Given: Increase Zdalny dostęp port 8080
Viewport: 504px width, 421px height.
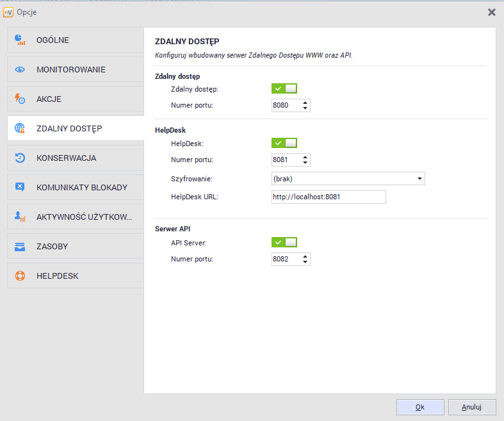Looking at the screenshot, I should pos(305,103).
